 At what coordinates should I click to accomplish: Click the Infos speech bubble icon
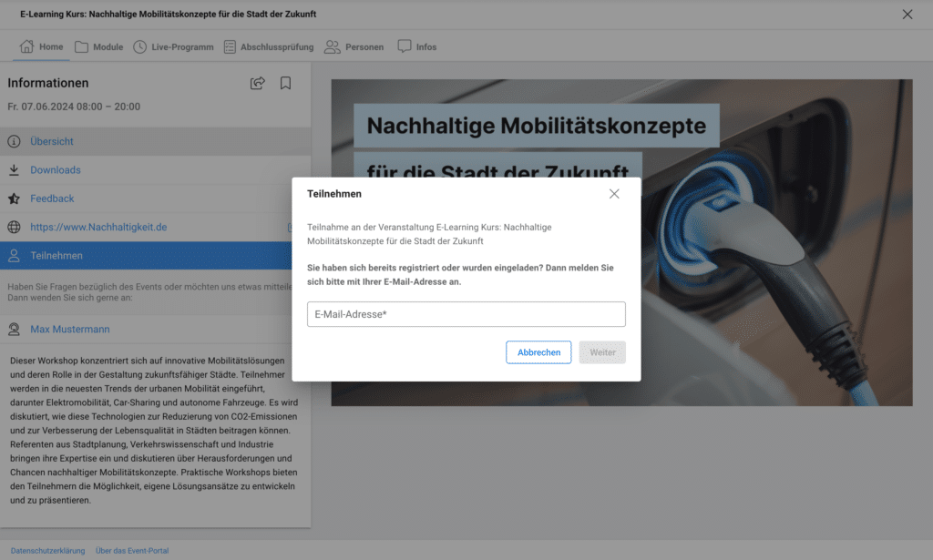pyautogui.click(x=405, y=46)
